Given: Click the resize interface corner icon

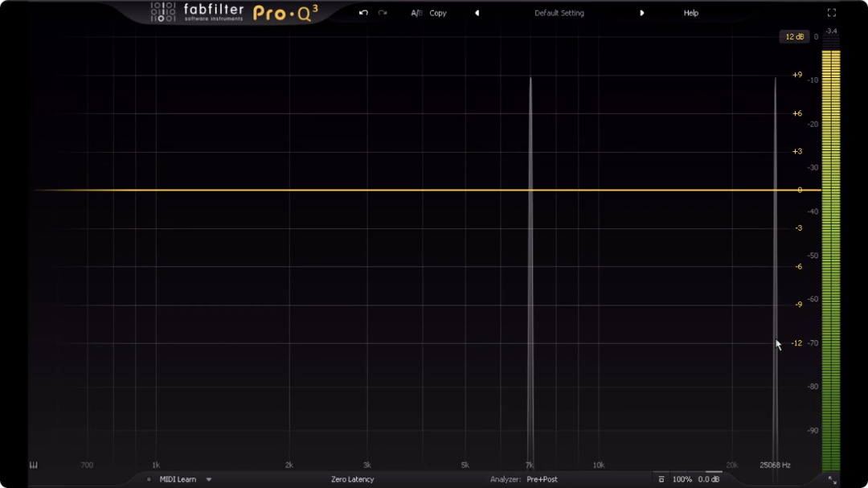Looking at the screenshot, I should [x=832, y=480].
